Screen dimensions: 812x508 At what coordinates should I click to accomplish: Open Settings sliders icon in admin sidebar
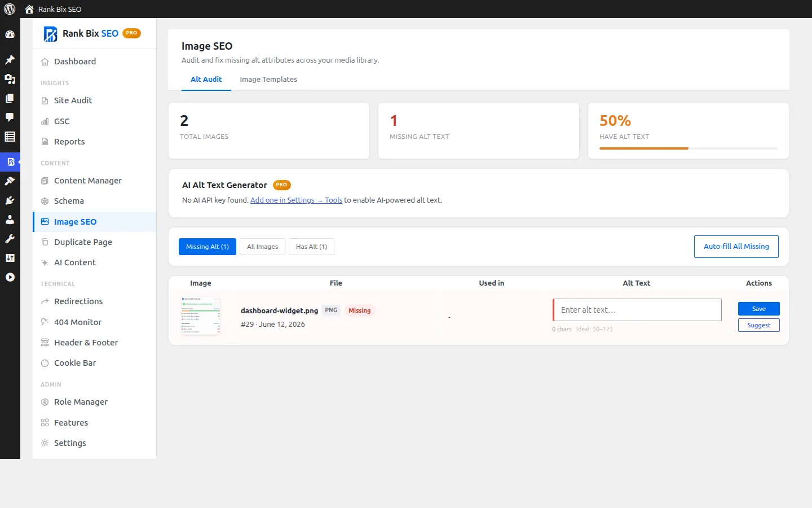pos(10,258)
